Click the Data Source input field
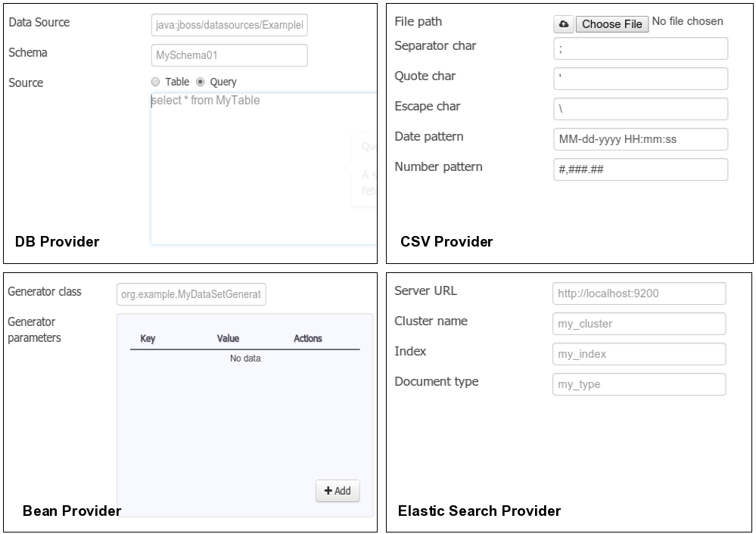This screenshot has width=756, height=534. [x=229, y=25]
